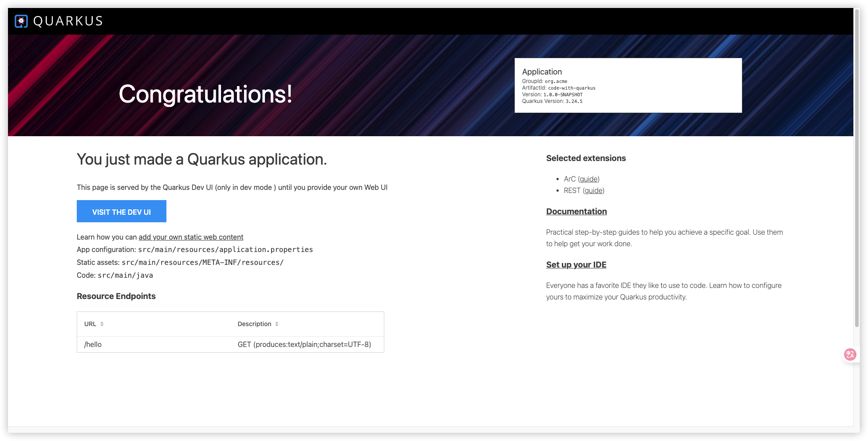Image resolution: width=868 pixels, height=441 pixels.
Task: Click the Quarkus logo icon
Action: (21, 21)
